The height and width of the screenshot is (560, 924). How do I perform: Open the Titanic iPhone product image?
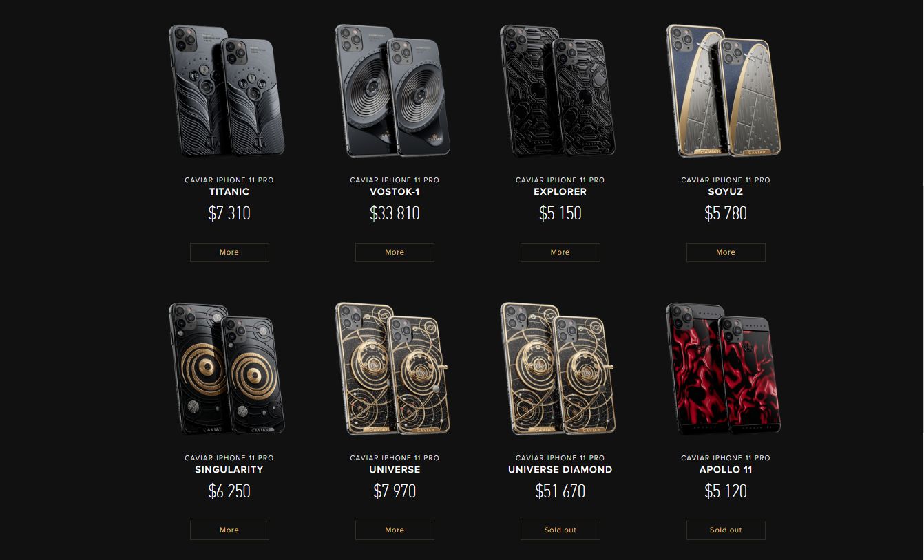[227, 91]
